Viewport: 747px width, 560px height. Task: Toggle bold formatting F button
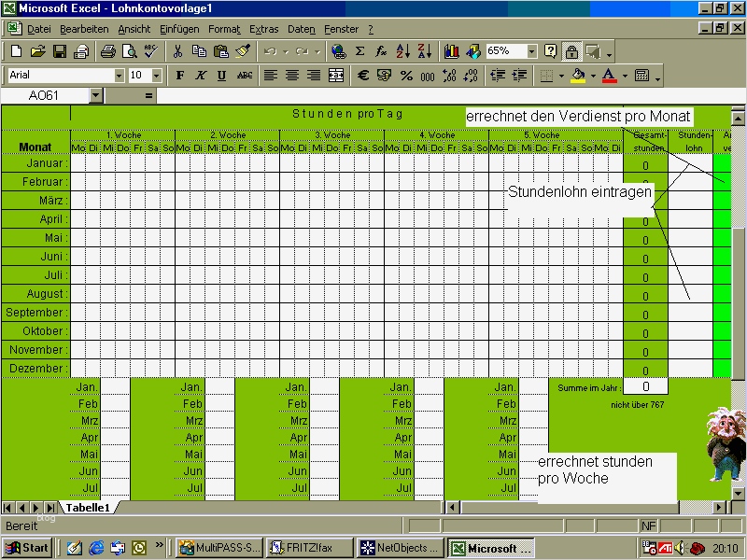point(179,76)
